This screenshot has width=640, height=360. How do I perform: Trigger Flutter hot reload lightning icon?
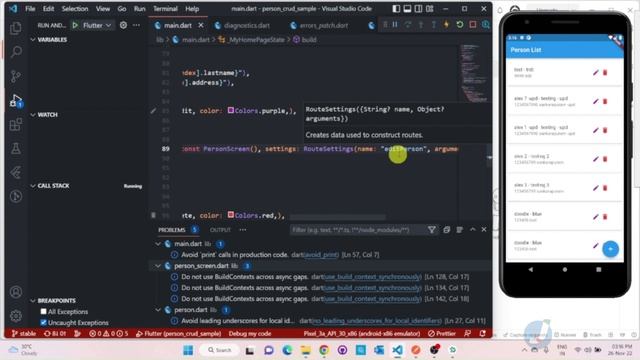[x=447, y=25]
